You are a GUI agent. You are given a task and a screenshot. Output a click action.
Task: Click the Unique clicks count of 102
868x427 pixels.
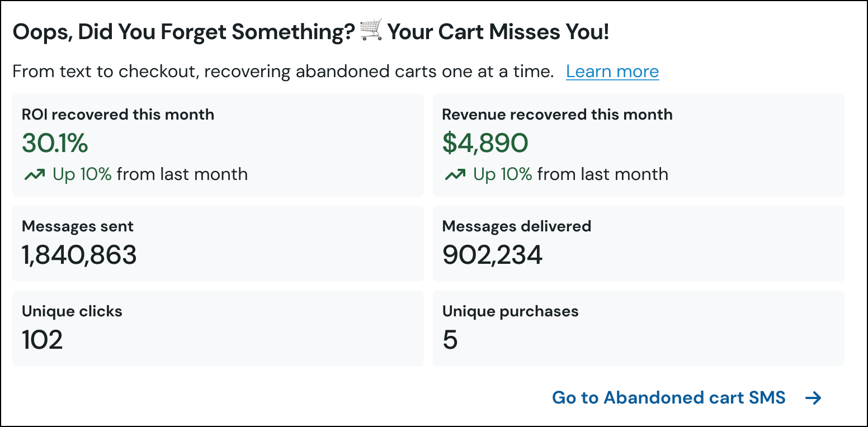coord(42,340)
